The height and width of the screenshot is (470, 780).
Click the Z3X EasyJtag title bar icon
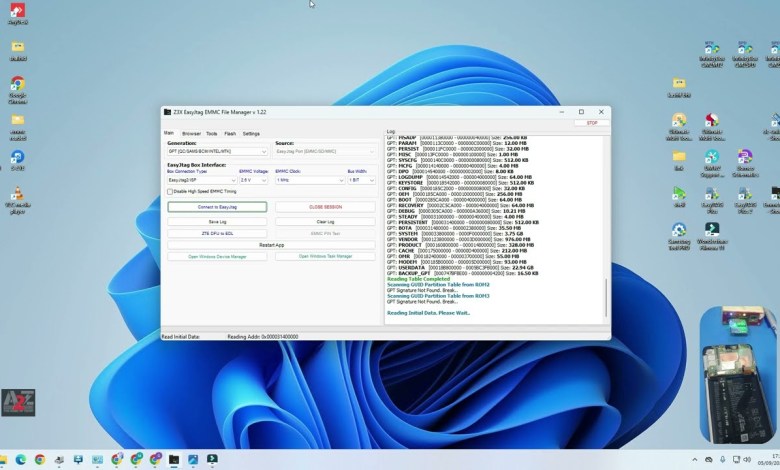tap(166, 112)
